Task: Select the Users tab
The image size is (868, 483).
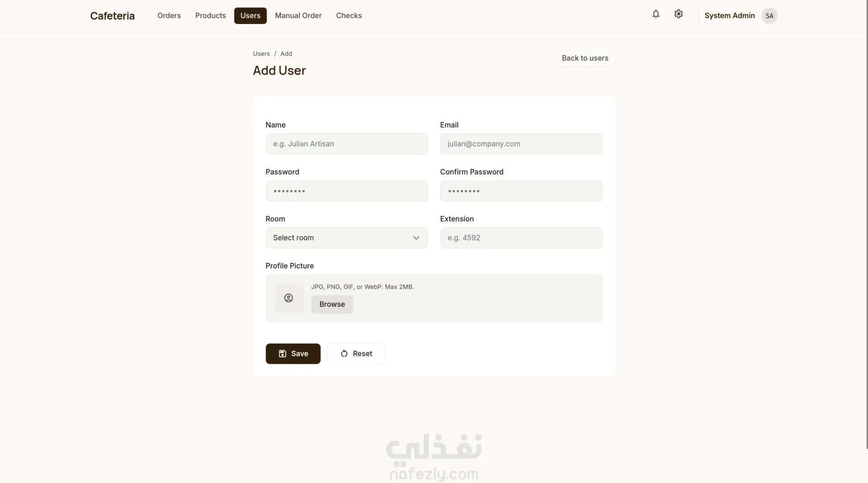Action: 250,16
